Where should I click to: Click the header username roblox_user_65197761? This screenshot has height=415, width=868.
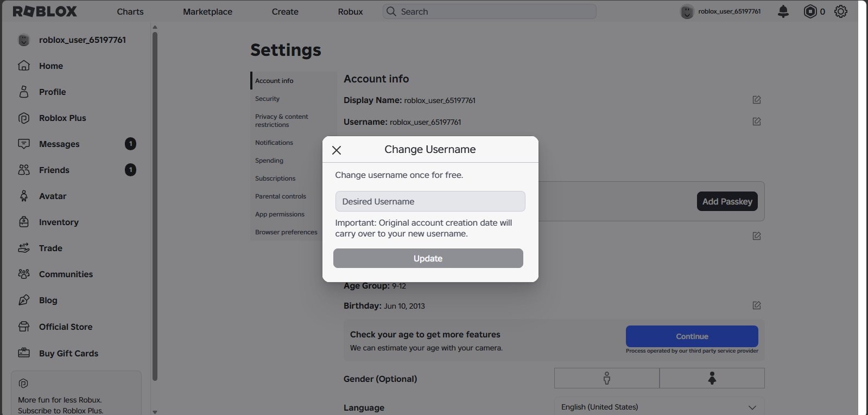coord(729,11)
